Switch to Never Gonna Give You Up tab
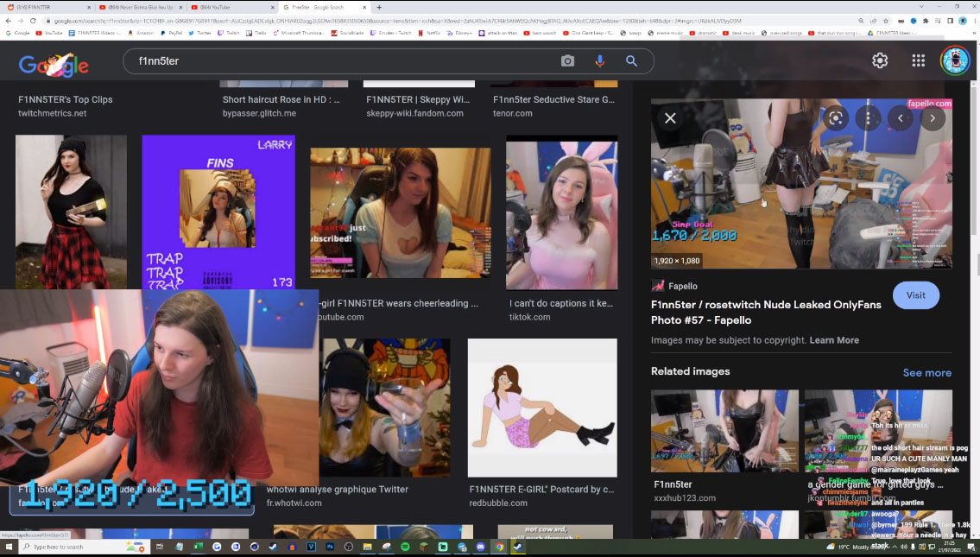The image size is (980, 557). coord(140,8)
